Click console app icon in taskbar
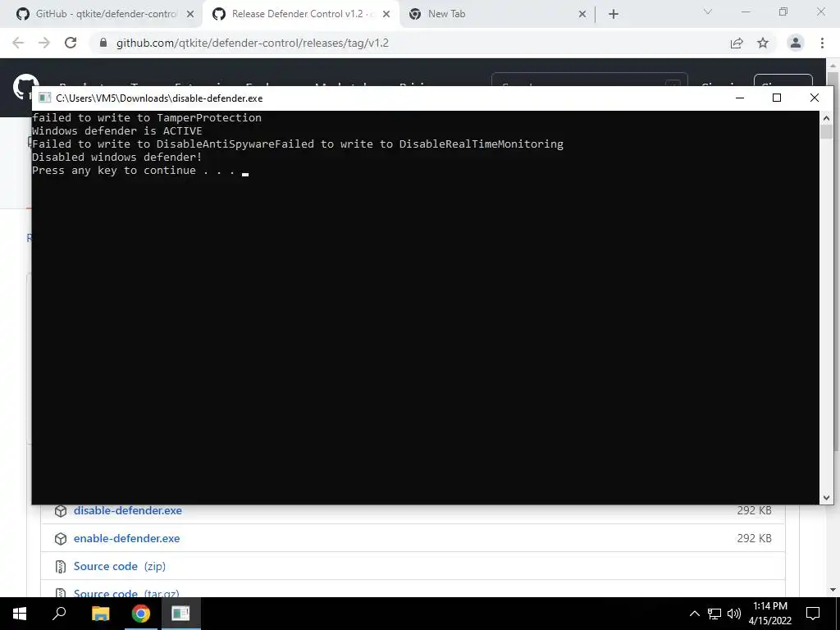 coord(180,614)
